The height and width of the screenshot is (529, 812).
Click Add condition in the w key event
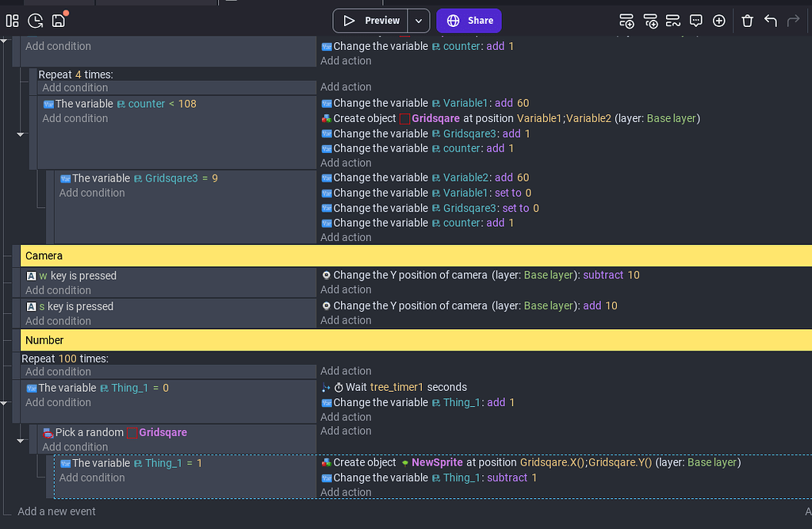59,289
